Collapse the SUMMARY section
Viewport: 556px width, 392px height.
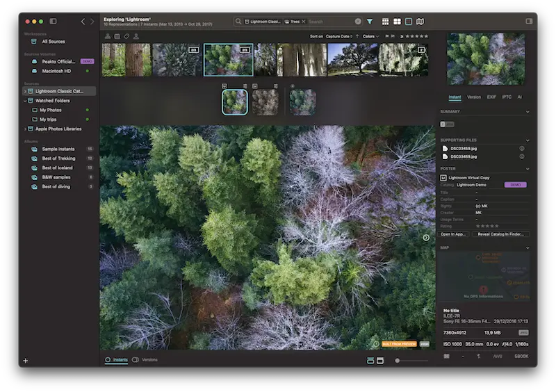click(x=528, y=112)
